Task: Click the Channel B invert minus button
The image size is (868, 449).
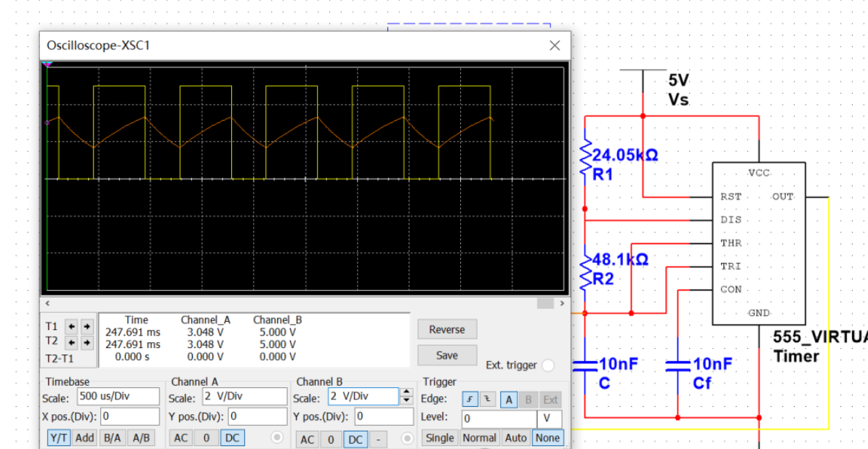Action: tap(378, 439)
